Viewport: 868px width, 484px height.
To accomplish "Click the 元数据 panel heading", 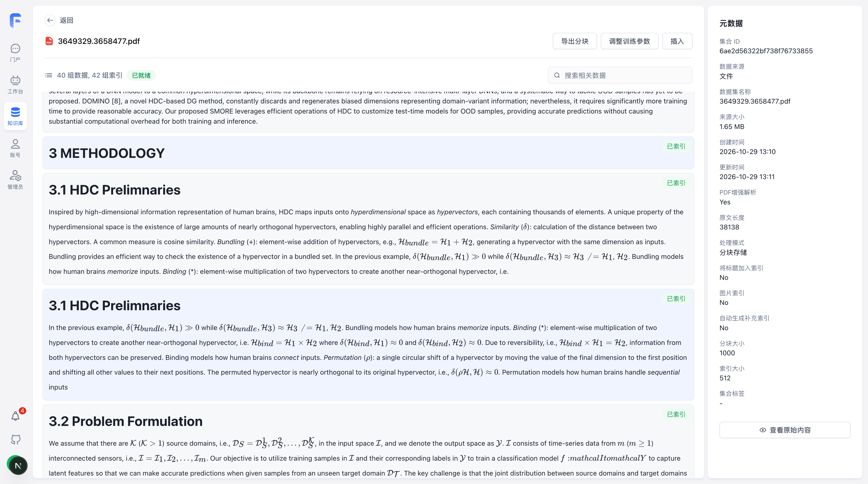I will [x=731, y=23].
